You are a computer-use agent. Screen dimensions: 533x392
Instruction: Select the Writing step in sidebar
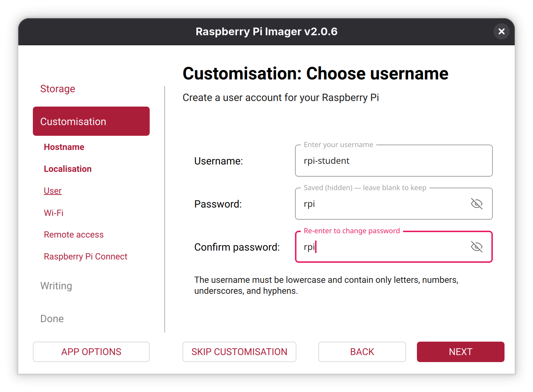(x=56, y=286)
